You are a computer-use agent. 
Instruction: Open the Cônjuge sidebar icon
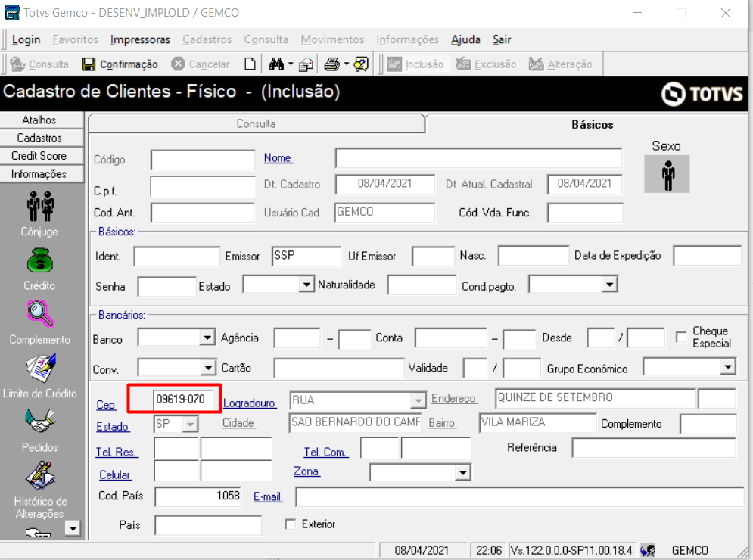coord(40,207)
